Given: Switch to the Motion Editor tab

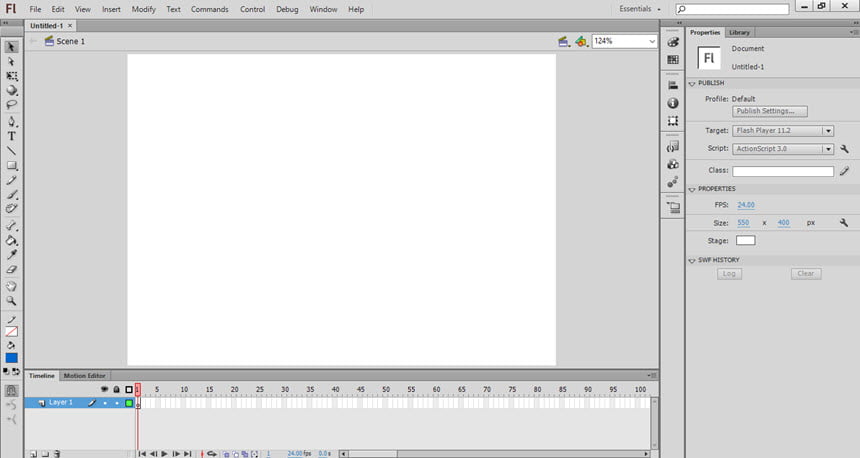Looking at the screenshot, I should [x=84, y=376].
